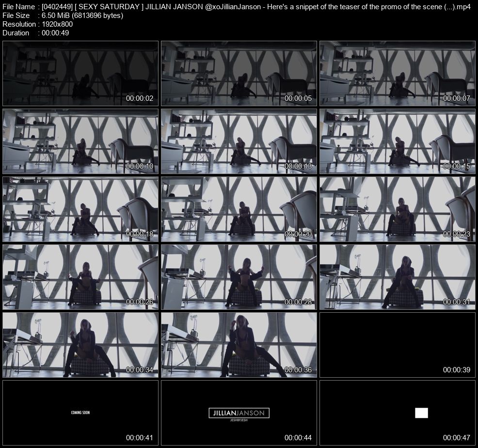Click the thumbnail marked 00:00:28

[239, 277]
